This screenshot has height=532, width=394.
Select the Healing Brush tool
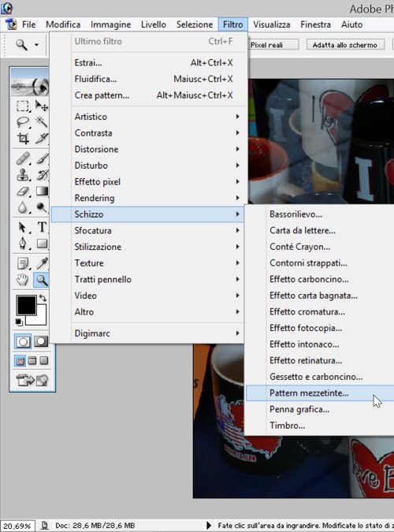point(23,158)
